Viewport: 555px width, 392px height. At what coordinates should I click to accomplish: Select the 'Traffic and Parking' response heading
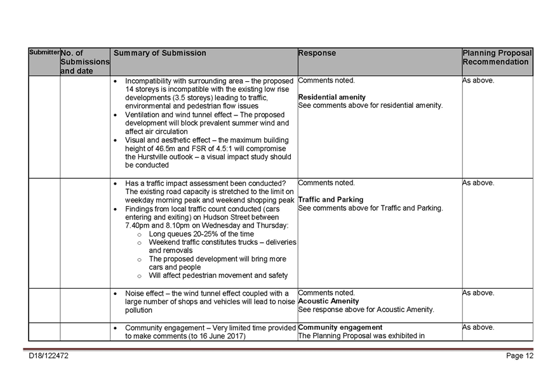coord(330,200)
